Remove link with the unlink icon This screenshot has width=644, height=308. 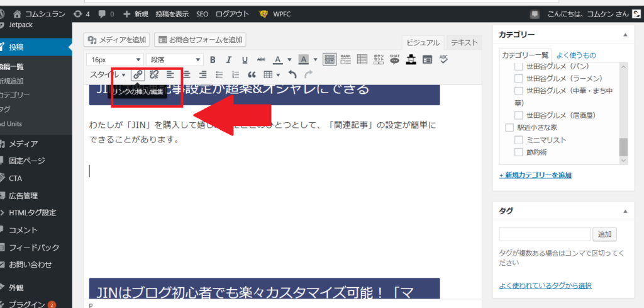tap(154, 74)
